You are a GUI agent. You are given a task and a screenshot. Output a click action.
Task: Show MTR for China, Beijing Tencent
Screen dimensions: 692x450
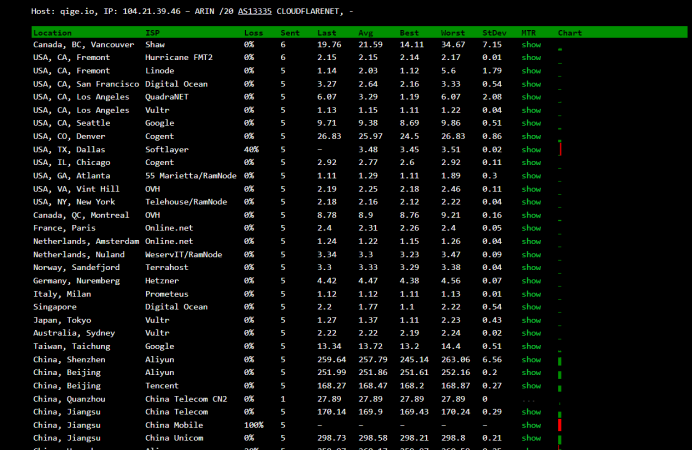(x=531, y=386)
